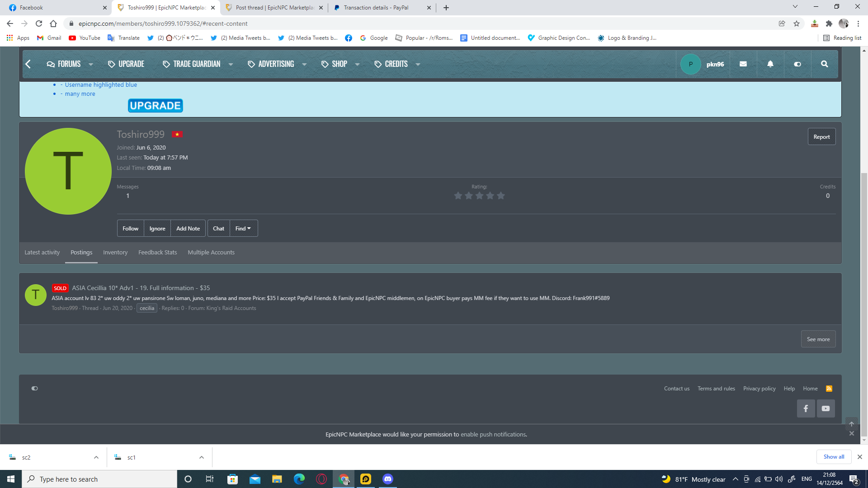Open the site search magnifier icon
This screenshot has height=488, width=868.
point(824,64)
